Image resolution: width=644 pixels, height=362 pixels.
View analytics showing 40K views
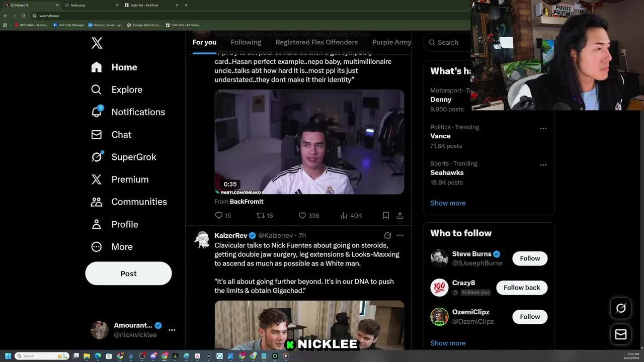click(x=351, y=215)
